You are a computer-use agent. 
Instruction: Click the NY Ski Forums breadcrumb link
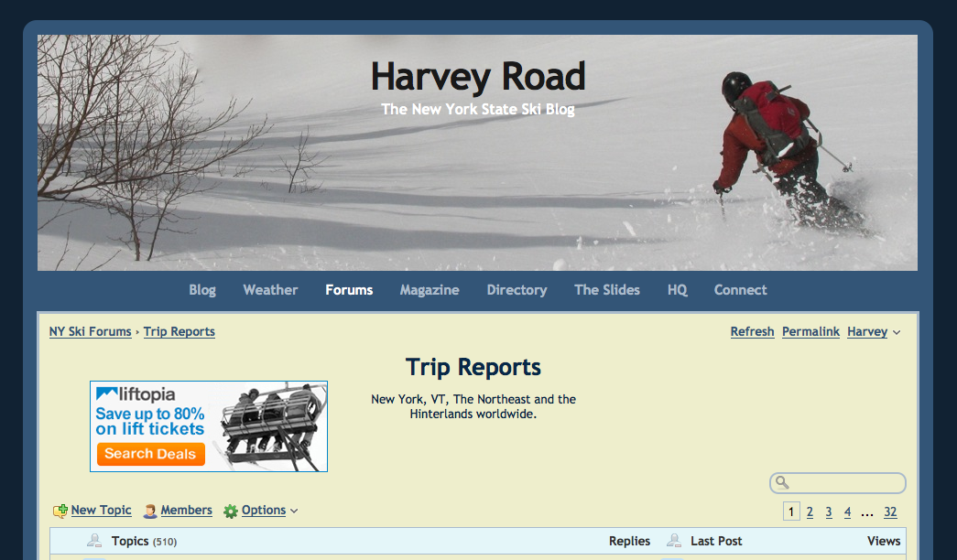pos(91,332)
